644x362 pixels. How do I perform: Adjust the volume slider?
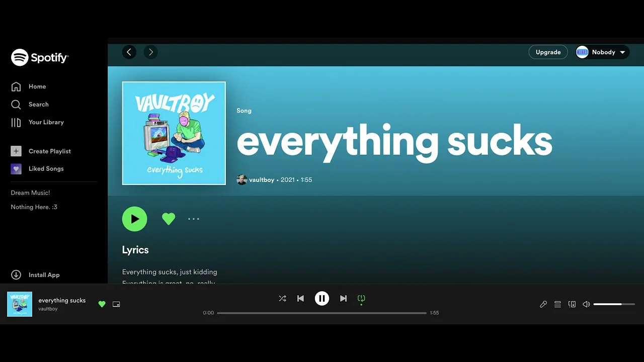click(x=614, y=304)
